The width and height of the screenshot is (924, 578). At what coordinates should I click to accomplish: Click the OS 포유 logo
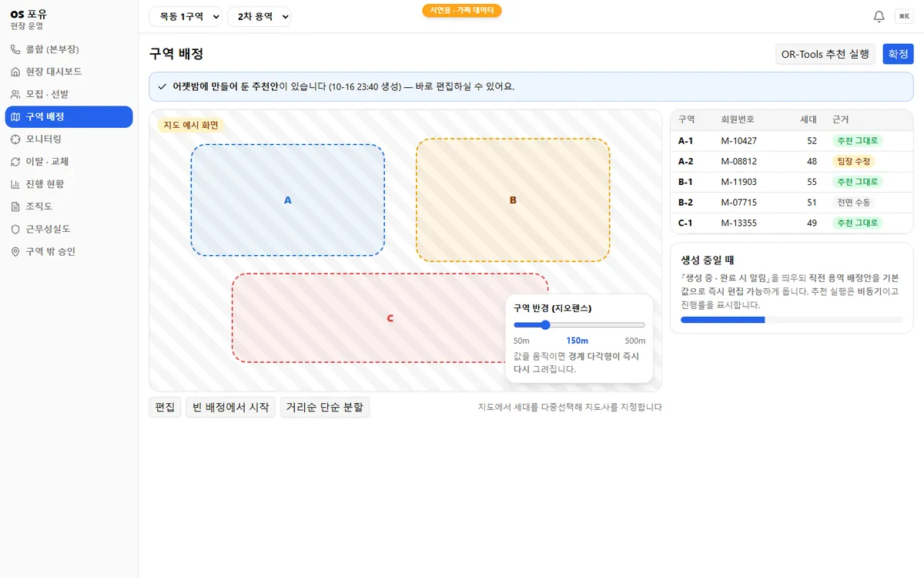tap(28, 13)
